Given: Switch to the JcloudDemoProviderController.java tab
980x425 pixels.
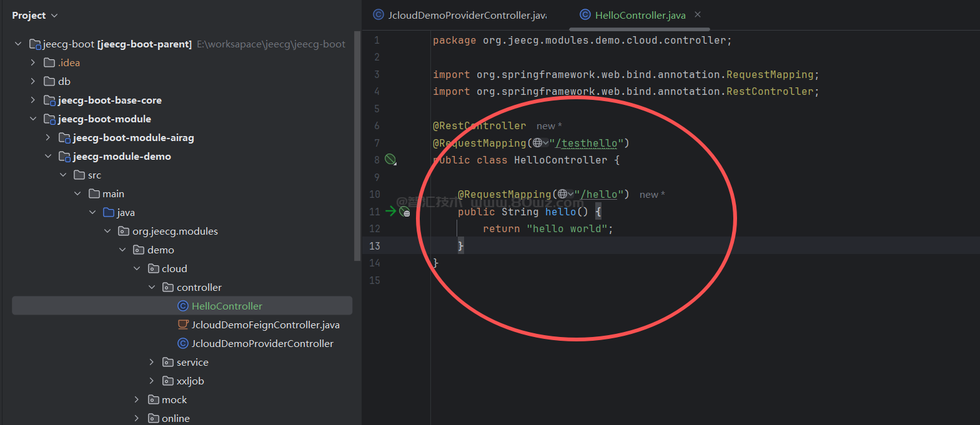Looking at the screenshot, I should (460, 15).
